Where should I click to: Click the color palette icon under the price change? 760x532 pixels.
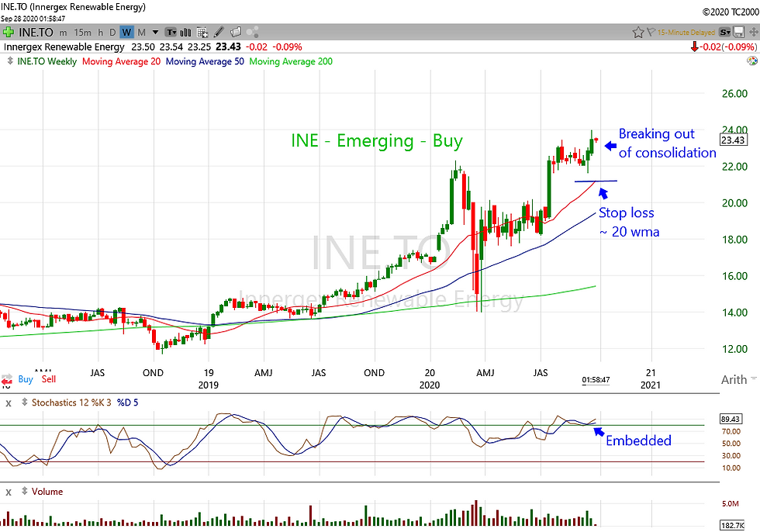pos(752,60)
